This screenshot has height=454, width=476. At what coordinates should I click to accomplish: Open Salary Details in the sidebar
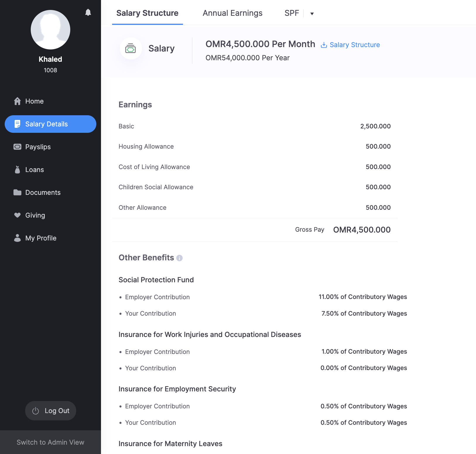click(50, 124)
